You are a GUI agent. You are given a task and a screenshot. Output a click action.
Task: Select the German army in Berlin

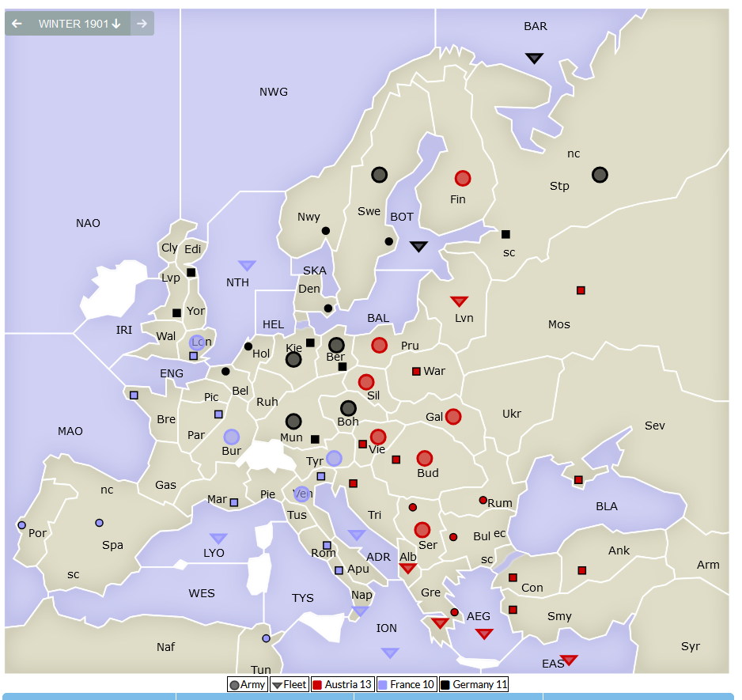click(x=336, y=345)
